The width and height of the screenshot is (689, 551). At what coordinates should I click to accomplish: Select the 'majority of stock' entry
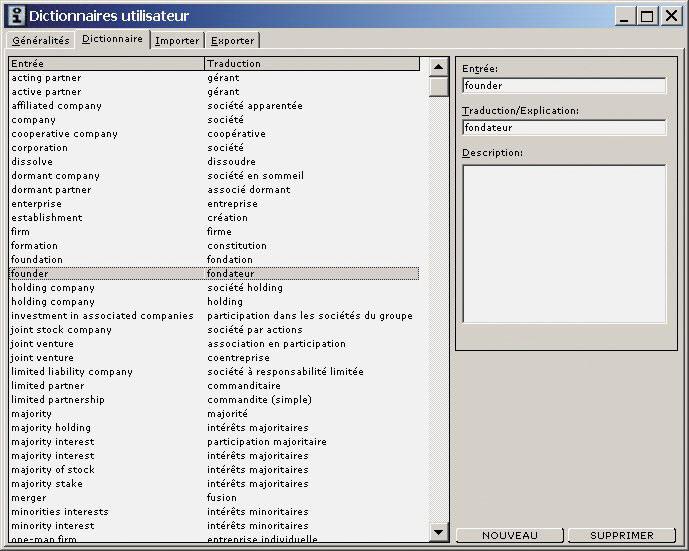(214, 470)
